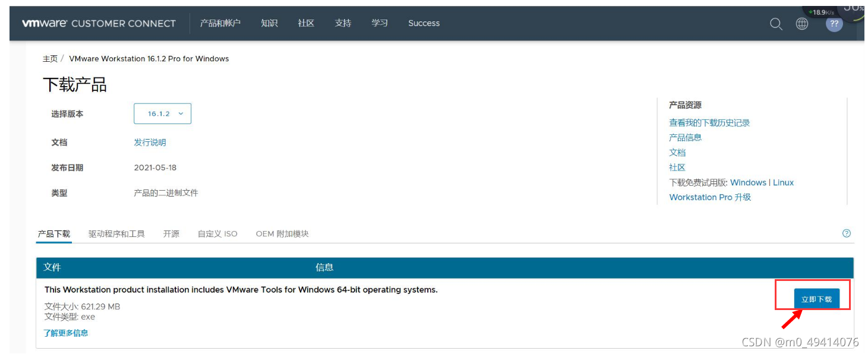The height and width of the screenshot is (354, 868).
Task: Open the 产品和帐户 menu
Action: click(x=220, y=23)
